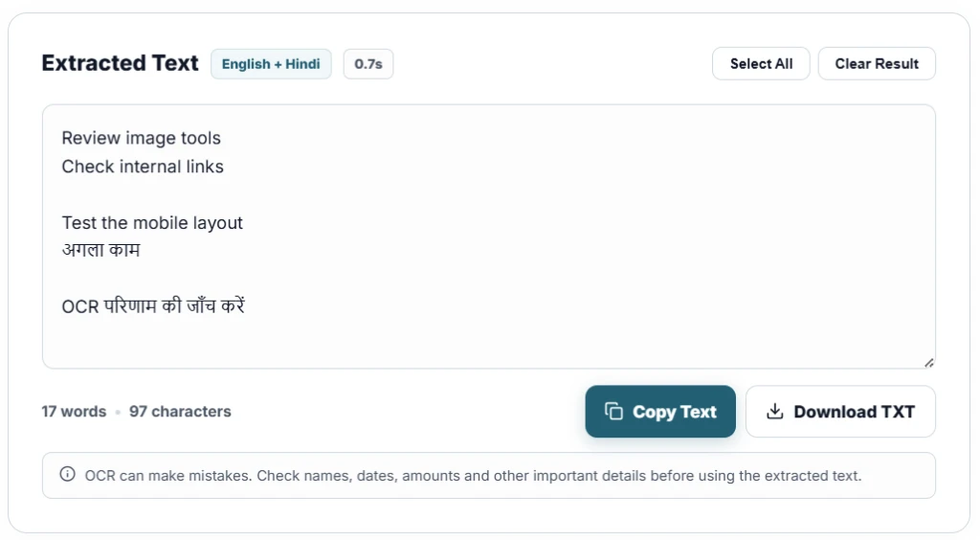Viewport: 980px width, 540px height.
Task: Click the line 'OCR परिणाम की जाँच करें'
Action: tap(153, 306)
